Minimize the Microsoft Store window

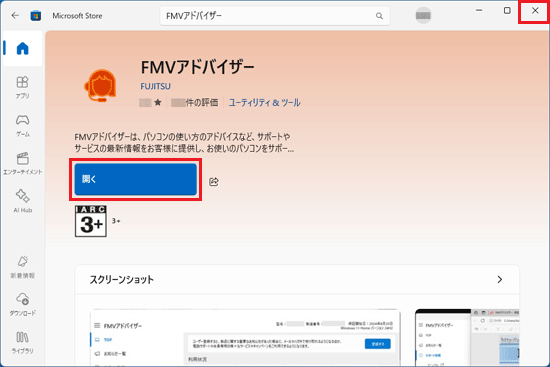(479, 11)
